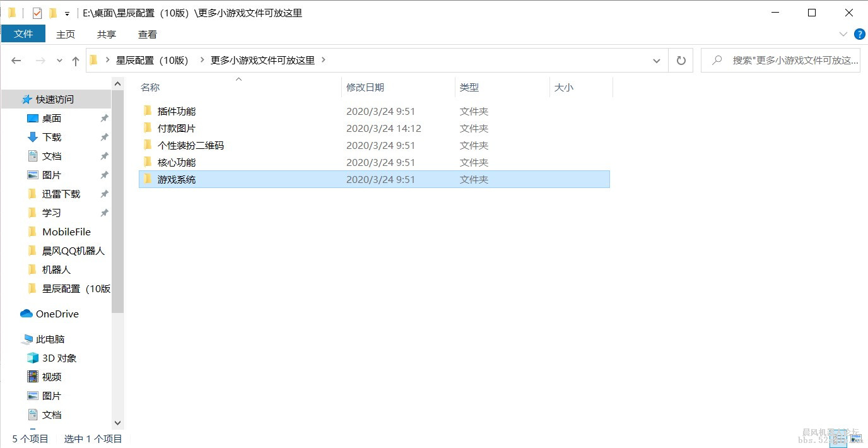The width and height of the screenshot is (868, 448).
Task: Expand the address bar history dropdown
Action: [656, 60]
